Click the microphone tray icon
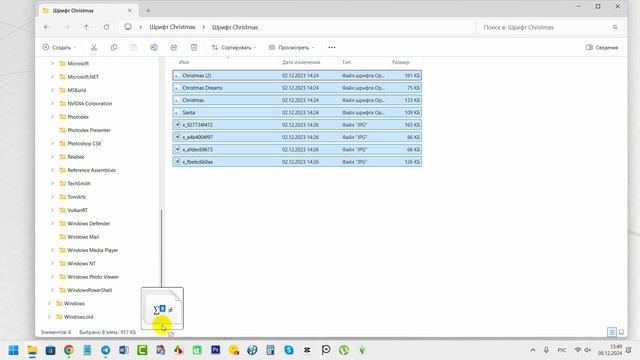640x360 pixels. coord(546,350)
